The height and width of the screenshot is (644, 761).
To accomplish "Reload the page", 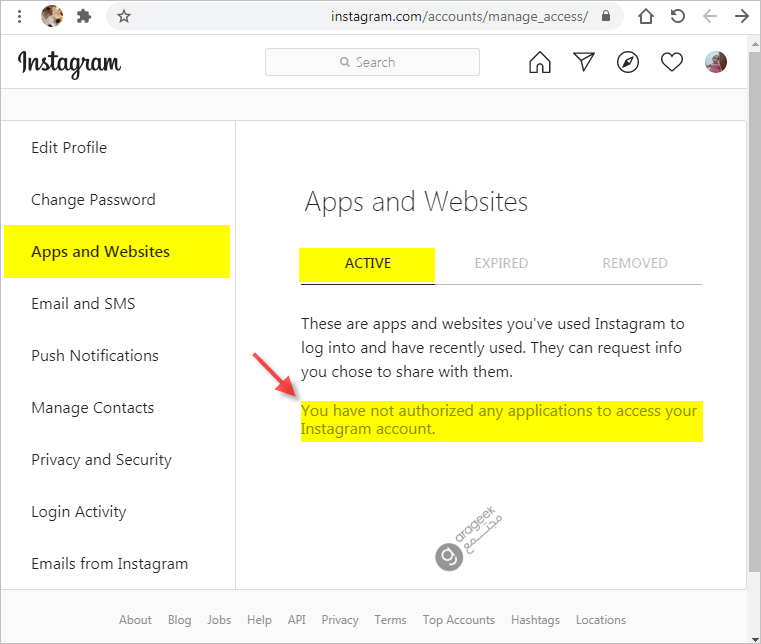I will click(x=678, y=16).
